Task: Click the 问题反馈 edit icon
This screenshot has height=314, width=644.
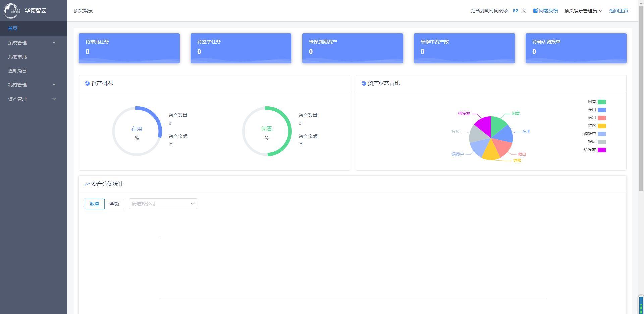Action: click(x=535, y=11)
